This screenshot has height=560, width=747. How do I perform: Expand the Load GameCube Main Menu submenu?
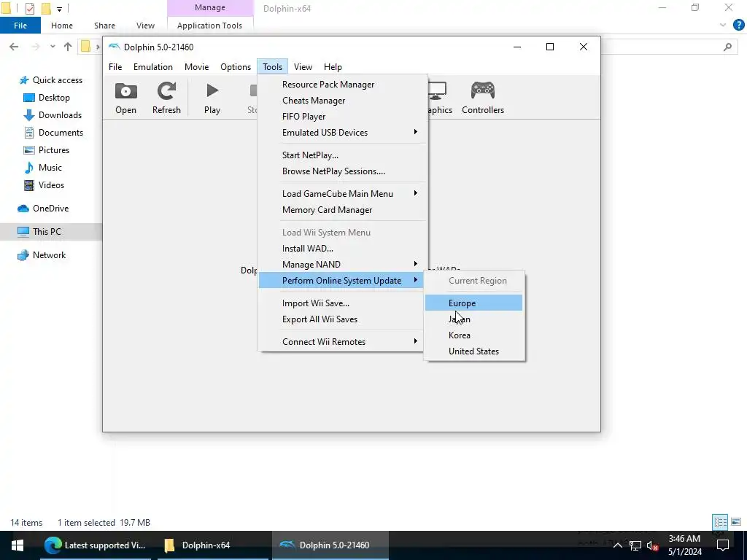341,194
